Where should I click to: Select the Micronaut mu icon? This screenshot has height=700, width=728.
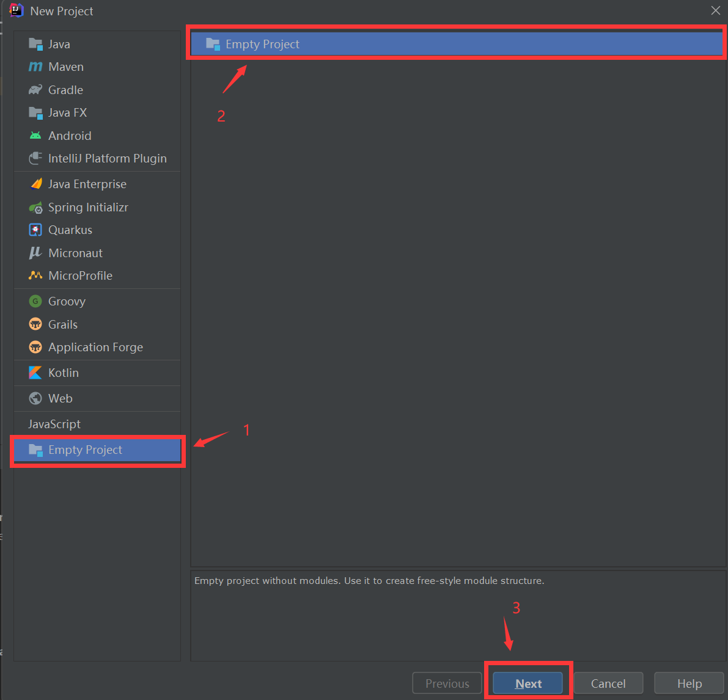click(x=35, y=253)
